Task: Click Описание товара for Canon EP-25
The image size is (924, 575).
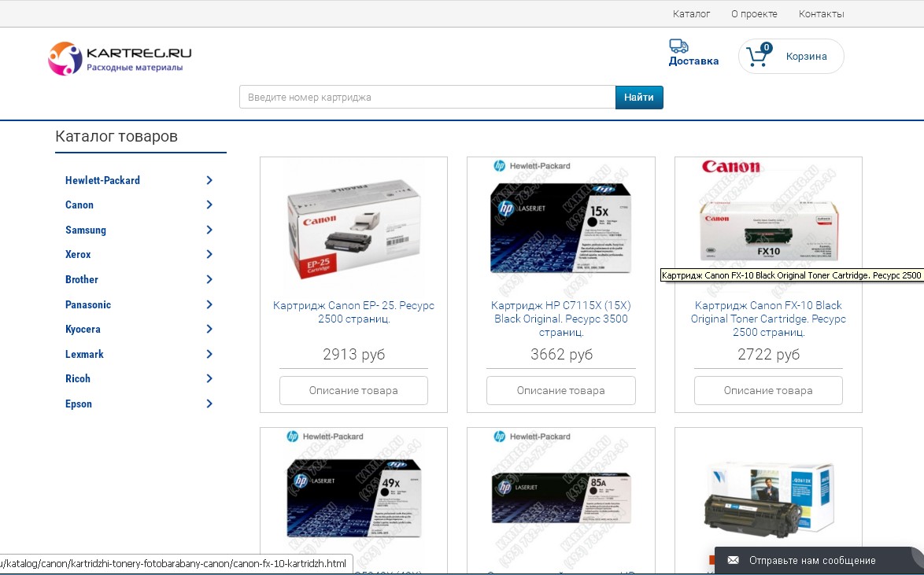Action: coord(353,390)
